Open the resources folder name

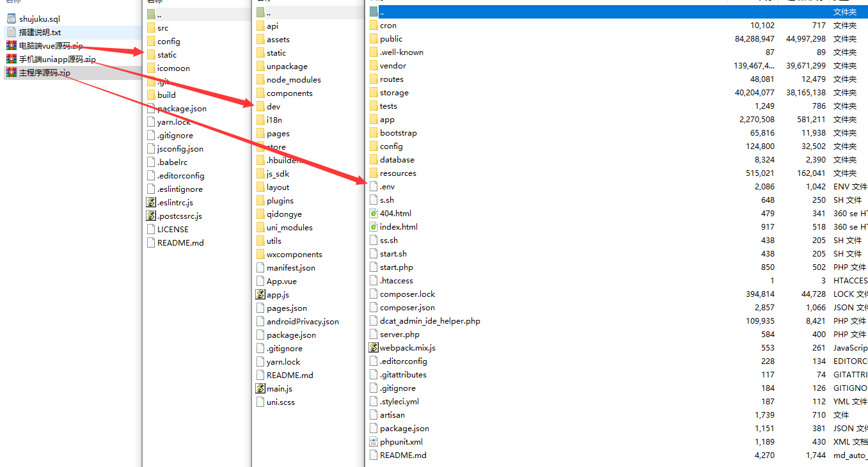coord(398,173)
